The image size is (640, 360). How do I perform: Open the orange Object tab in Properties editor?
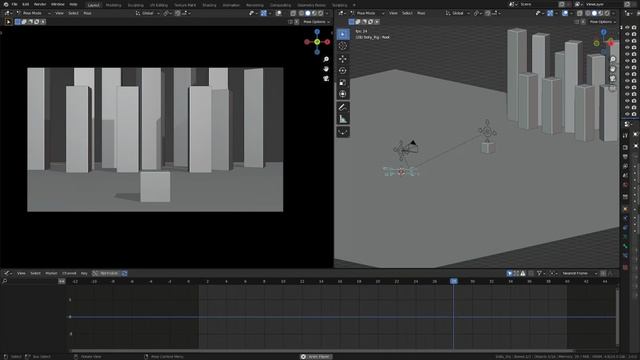pyautogui.click(x=625, y=209)
